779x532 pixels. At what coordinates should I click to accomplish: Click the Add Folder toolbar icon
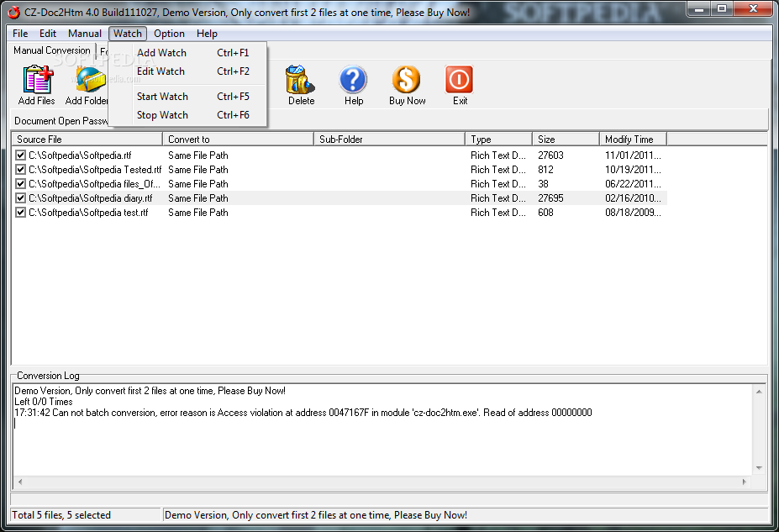coord(90,80)
